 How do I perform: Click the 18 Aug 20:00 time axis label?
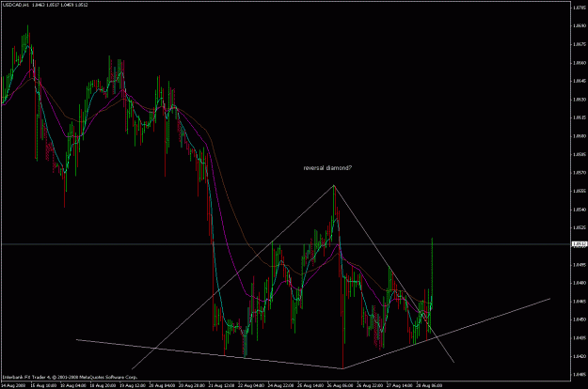click(103, 385)
